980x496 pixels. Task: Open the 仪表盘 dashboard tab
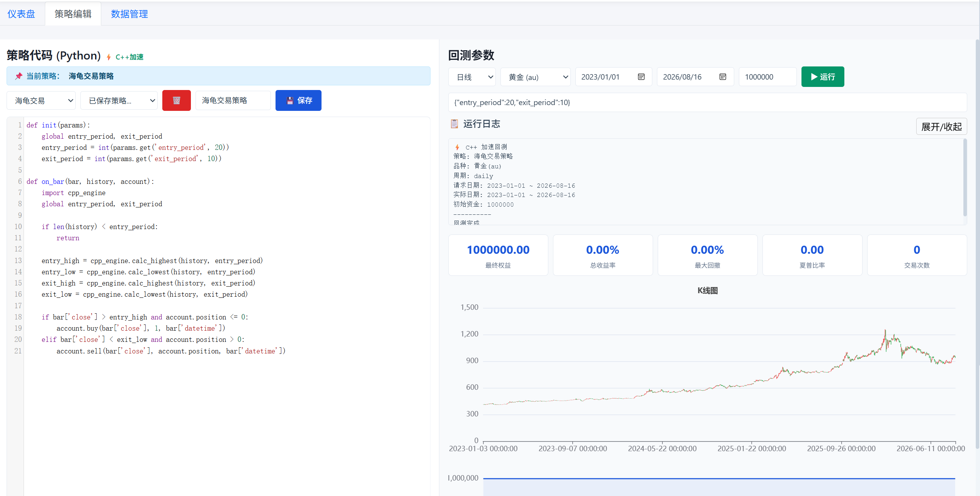click(x=21, y=14)
